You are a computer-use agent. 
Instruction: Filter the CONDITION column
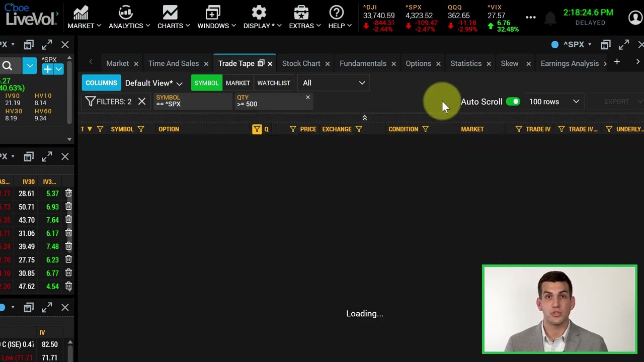tap(425, 129)
